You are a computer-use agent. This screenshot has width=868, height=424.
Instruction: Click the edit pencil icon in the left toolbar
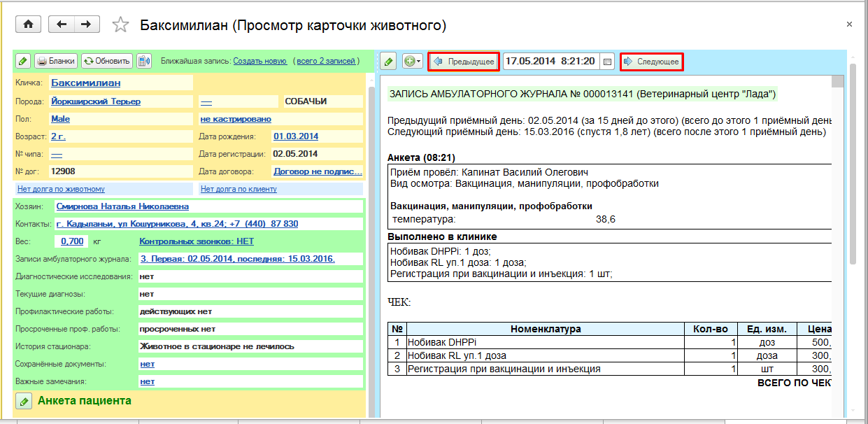point(23,61)
